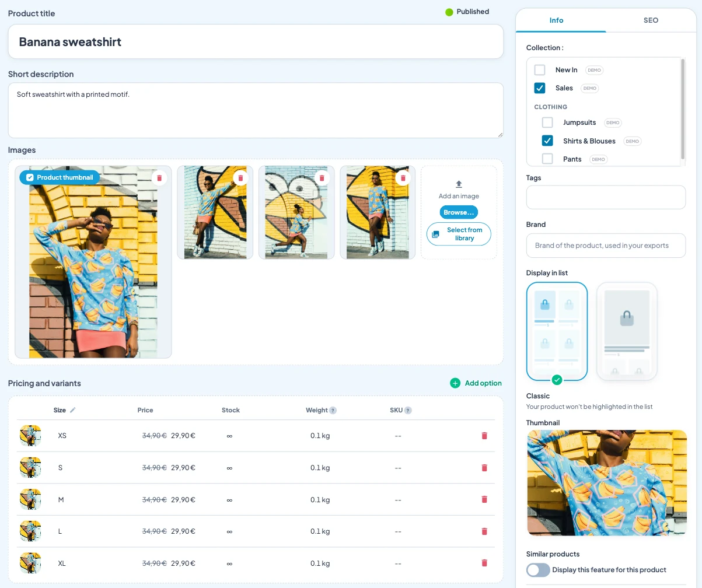Delete the second product image
Viewport: 702px width, 588px height.
click(240, 178)
